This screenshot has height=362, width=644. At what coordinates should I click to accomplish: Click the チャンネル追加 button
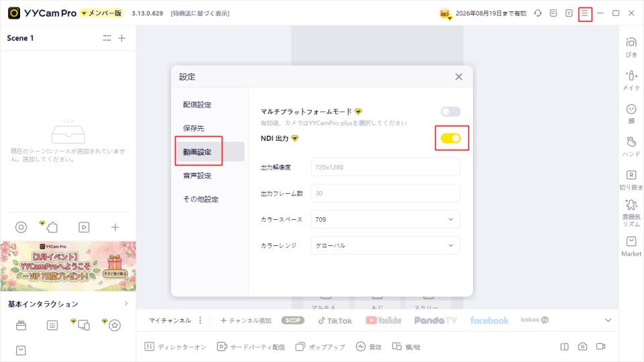click(x=246, y=320)
